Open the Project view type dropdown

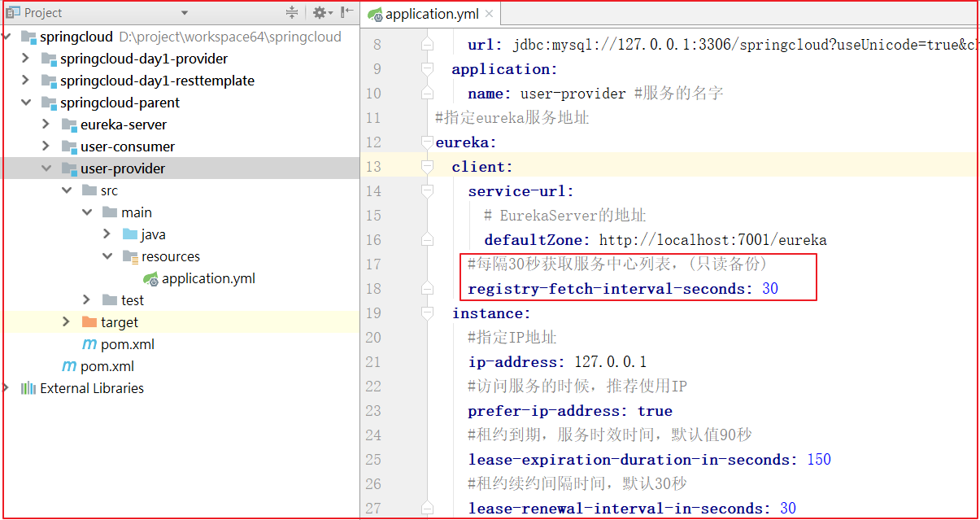185,13
